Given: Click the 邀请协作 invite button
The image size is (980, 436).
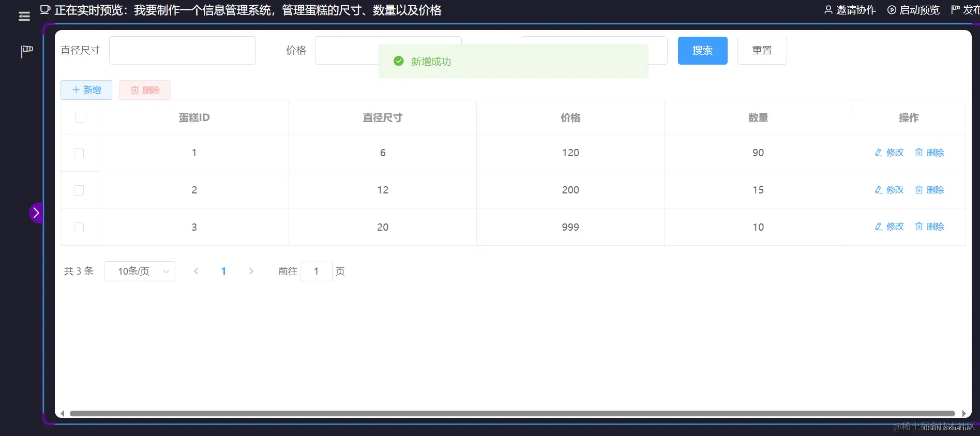Looking at the screenshot, I should (850, 10).
